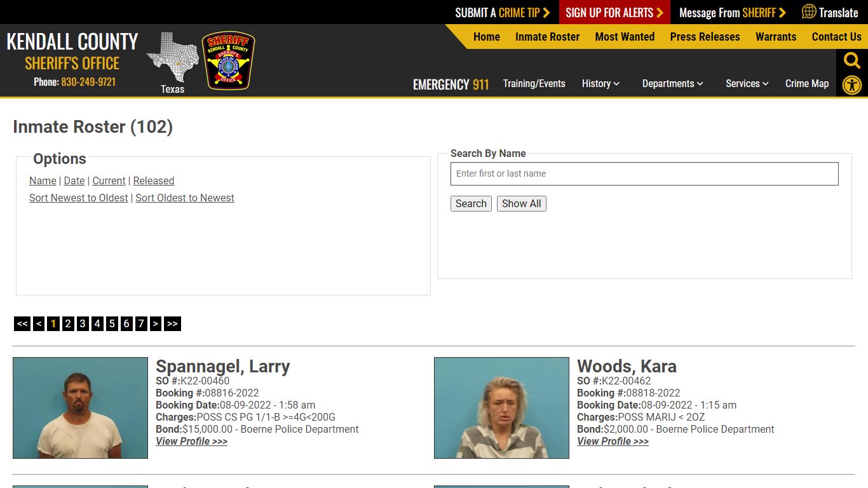This screenshot has height=488, width=868.
Task: Open the Warrants page
Action: [x=776, y=37]
